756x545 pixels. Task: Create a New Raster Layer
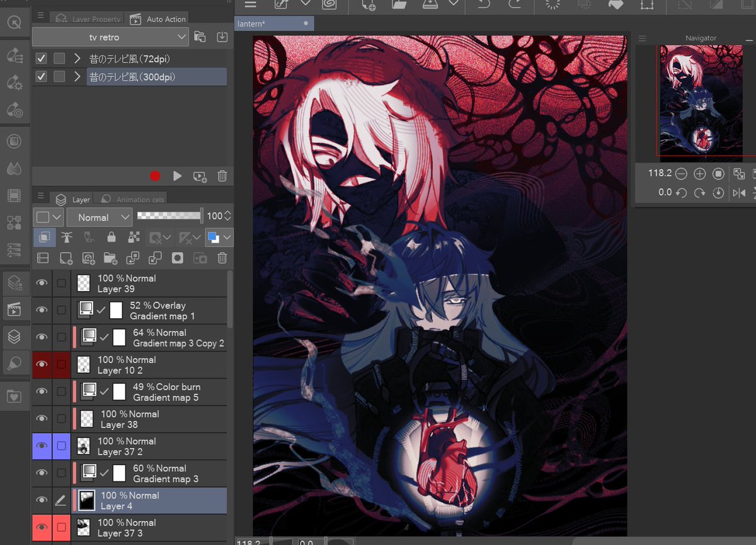[x=66, y=258]
